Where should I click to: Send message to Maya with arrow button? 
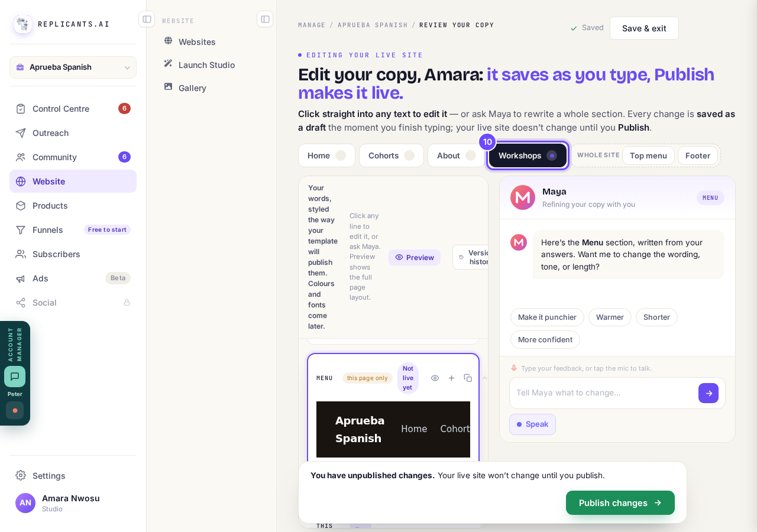click(x=709, y=393)
